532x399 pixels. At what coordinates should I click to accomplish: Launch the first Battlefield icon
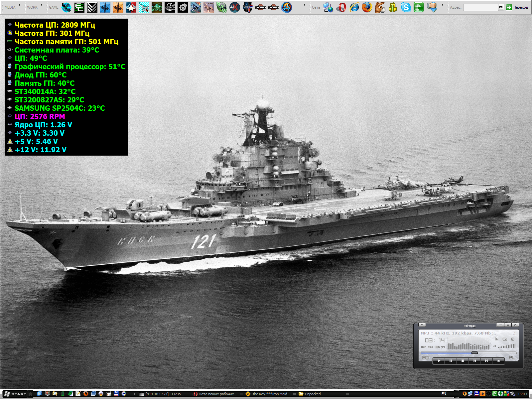[260, 7]
